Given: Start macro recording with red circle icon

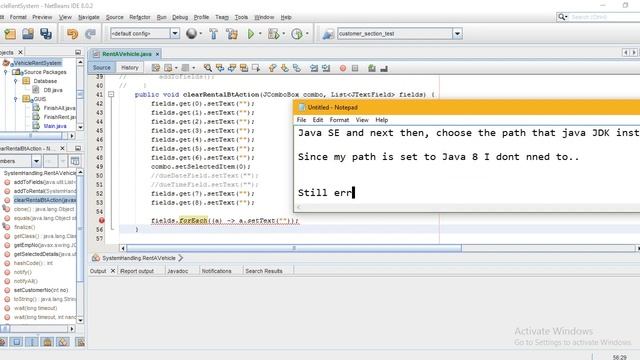Looking at the screenshot, I should (x=343, y=68).
